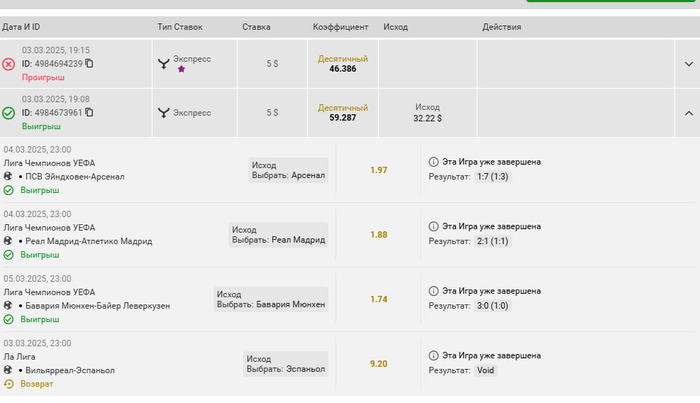700x403 pixels.
Task: Click the Возврат refund icon
Action: [x=9, y=384]
